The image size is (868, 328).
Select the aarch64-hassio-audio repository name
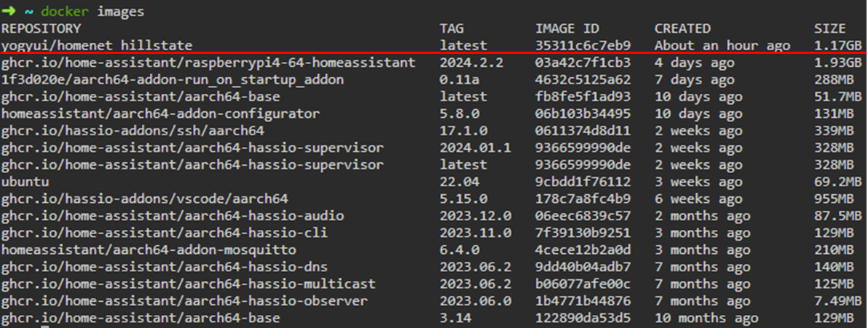pos(172,216)
